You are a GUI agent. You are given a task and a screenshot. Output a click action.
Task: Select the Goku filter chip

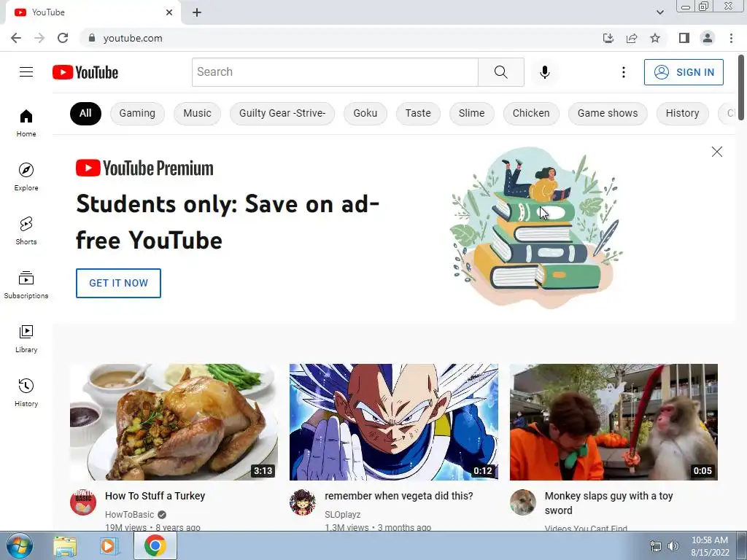365,113
